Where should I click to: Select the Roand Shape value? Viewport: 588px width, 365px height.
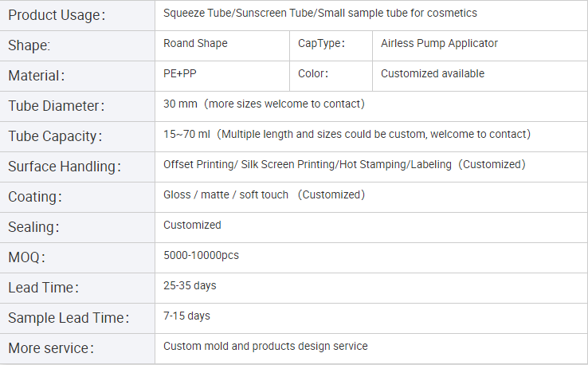click(x=195, y=44)
